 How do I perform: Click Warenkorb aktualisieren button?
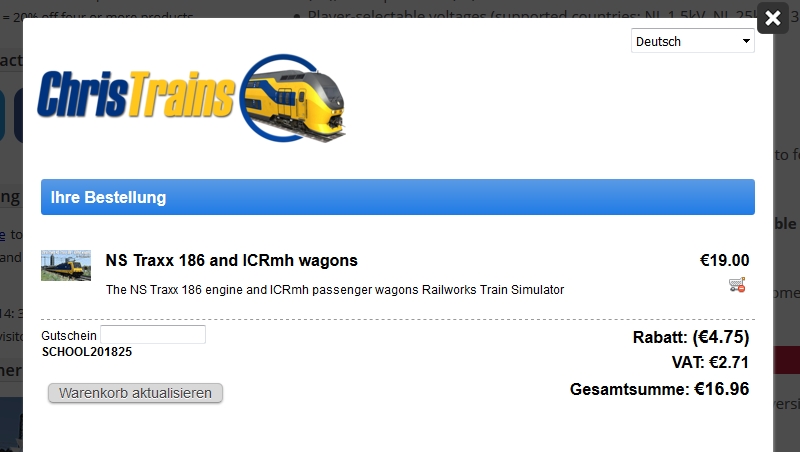click(135, 393)
